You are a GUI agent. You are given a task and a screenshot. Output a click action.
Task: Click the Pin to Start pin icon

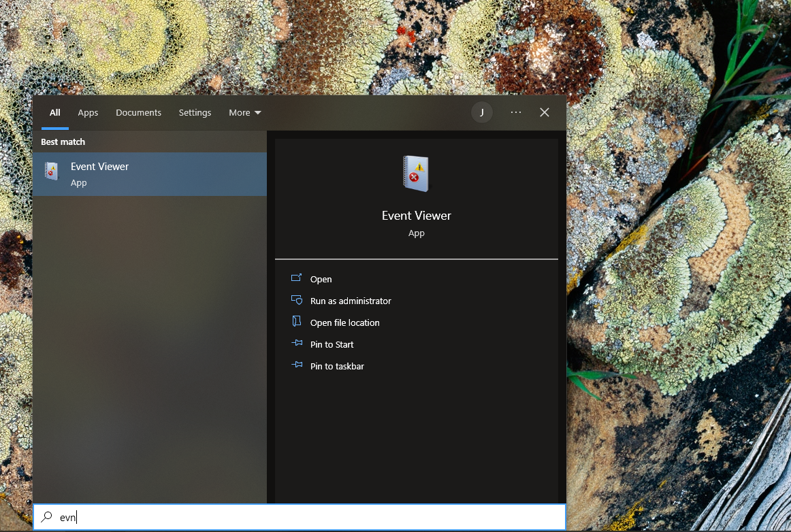pos(297,343)
